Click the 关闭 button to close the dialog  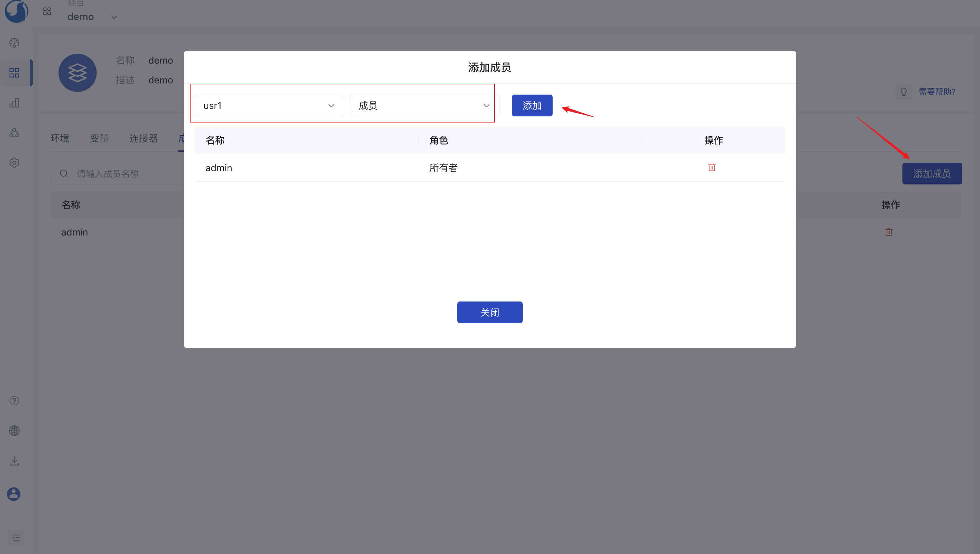pos(490,312)
